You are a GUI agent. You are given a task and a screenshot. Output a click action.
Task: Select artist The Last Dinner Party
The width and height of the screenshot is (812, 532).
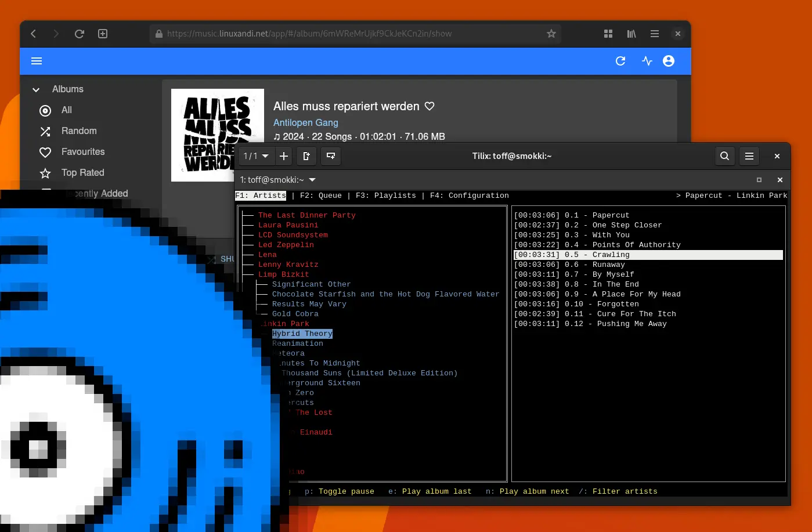click(x=307, y=215)
